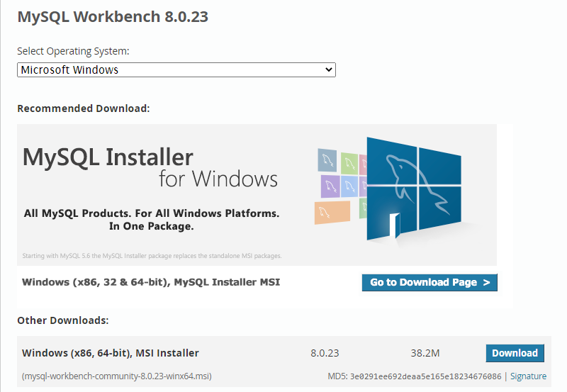
Task: Click the light blue dolphin tile in banner
Action: click(349, 186)
